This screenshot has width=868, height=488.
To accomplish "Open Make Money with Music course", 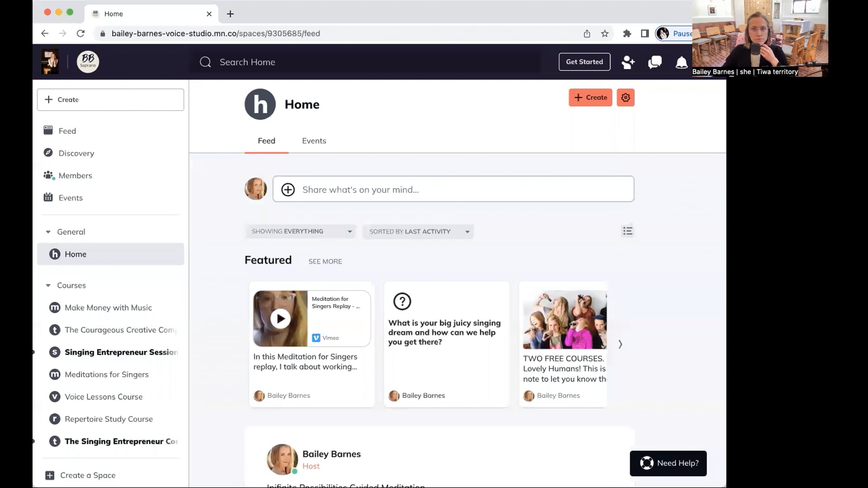I will [x=108, y=308].
